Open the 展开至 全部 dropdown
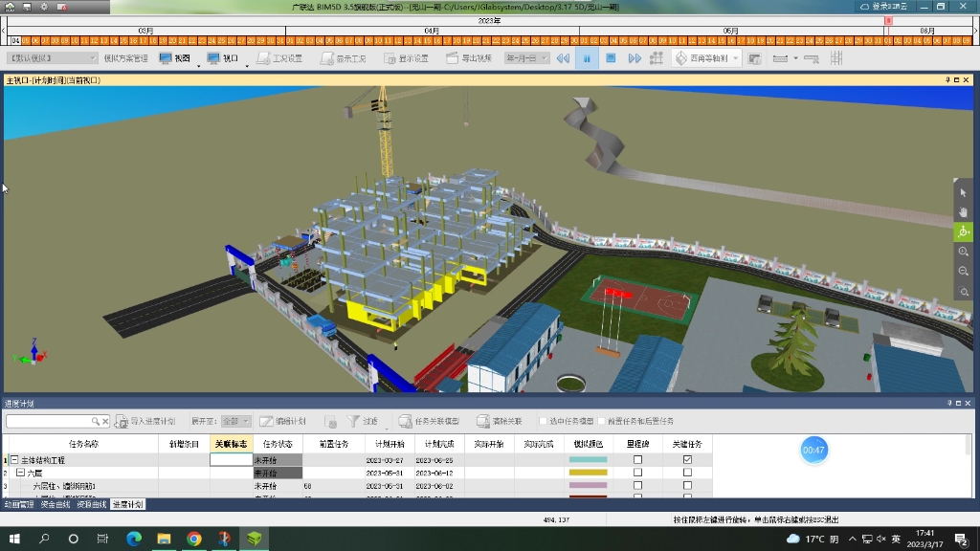The width and height of the screenshot is (980, 551). 235,421
